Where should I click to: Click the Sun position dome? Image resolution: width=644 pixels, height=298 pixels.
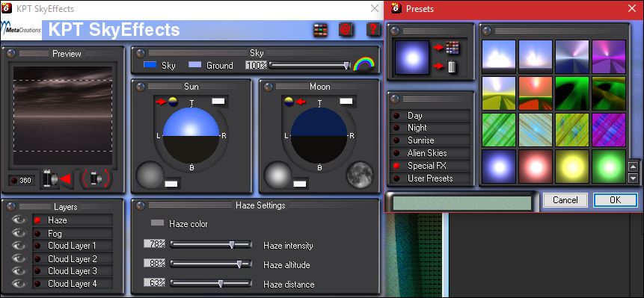click(x=191, y=136)
